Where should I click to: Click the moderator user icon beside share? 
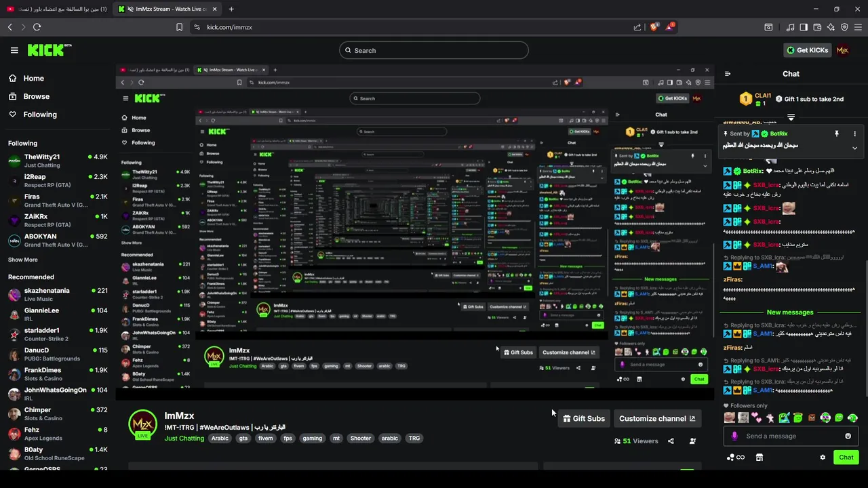click(x=692, y=441)
